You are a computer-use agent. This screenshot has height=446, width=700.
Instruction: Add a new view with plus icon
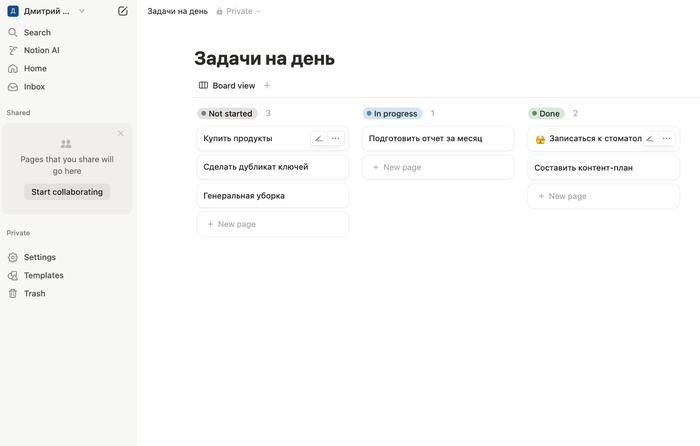coord(267,86)
